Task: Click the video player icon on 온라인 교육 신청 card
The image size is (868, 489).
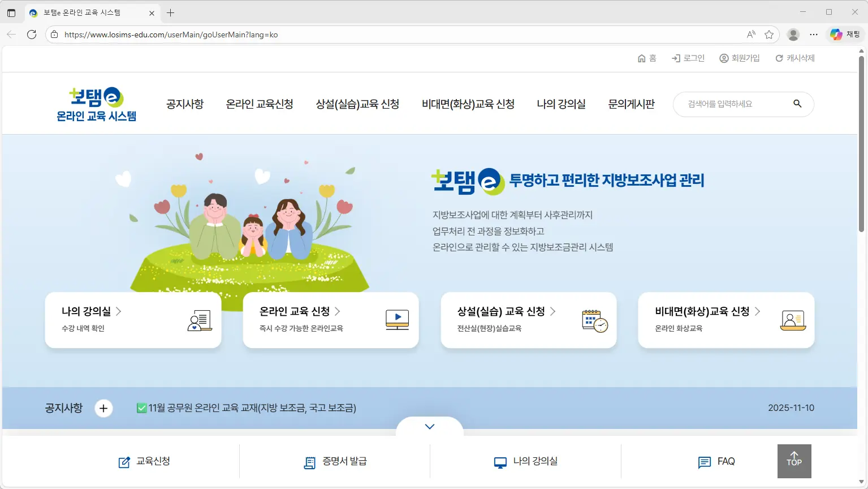Action: pos(397,319)
